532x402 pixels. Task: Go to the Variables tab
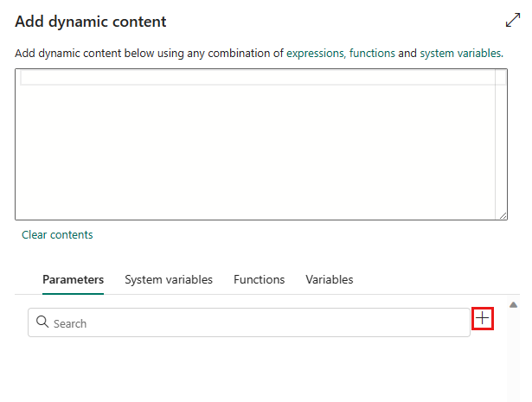pos(329,279)
